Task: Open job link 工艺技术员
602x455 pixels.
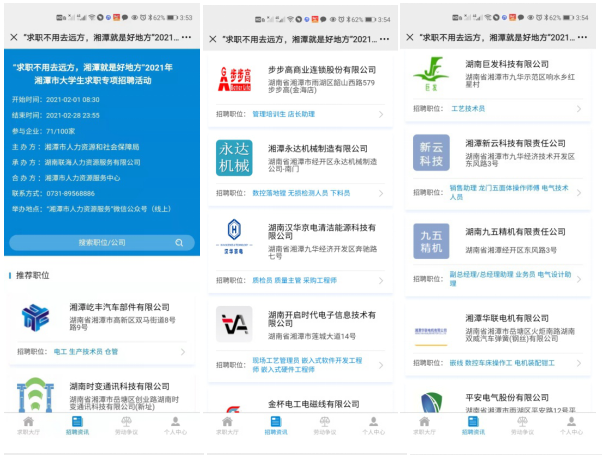Action: click(x=468, y=109)
